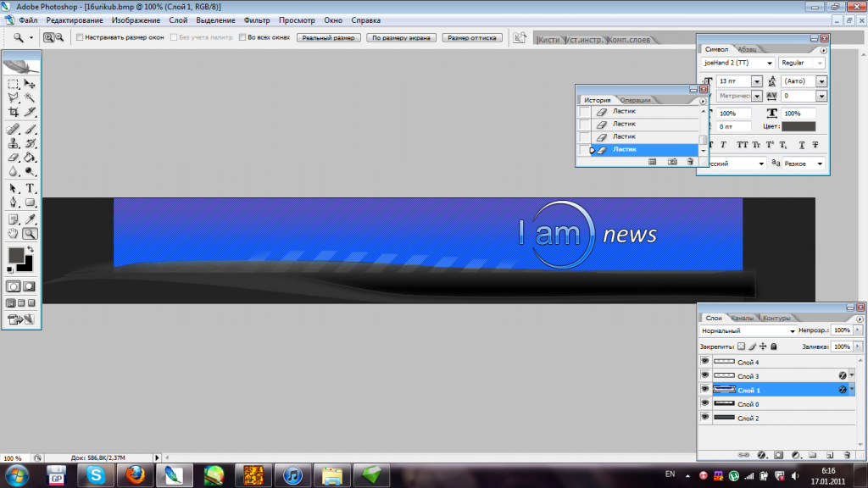Open the Изображение menu
This screenshot has width=868, height=488.
click(136, 20)
